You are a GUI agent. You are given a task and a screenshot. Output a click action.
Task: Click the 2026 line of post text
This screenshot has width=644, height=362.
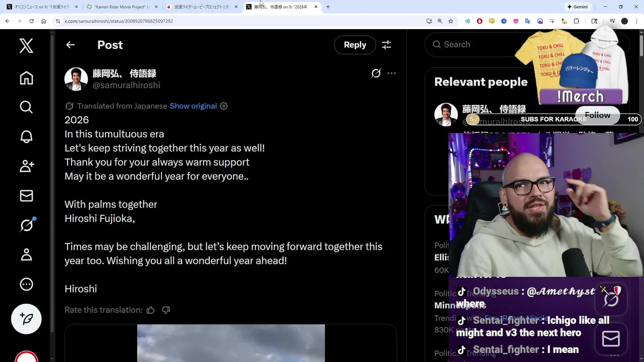point(76,120)
